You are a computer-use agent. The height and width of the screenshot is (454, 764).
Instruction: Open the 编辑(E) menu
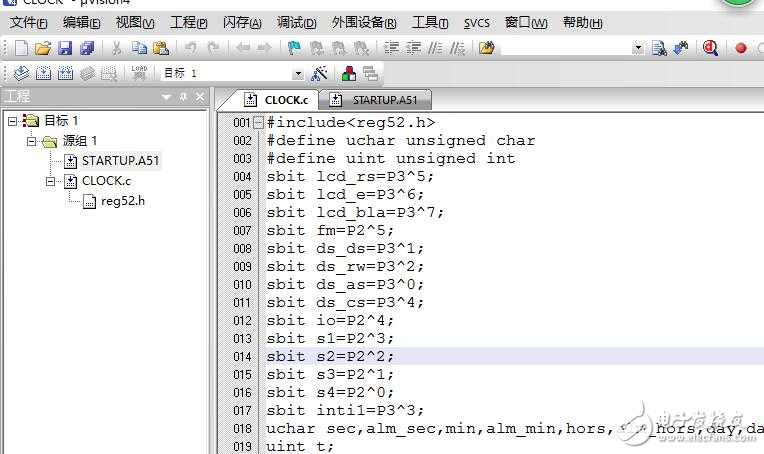[x=81, y=23]
